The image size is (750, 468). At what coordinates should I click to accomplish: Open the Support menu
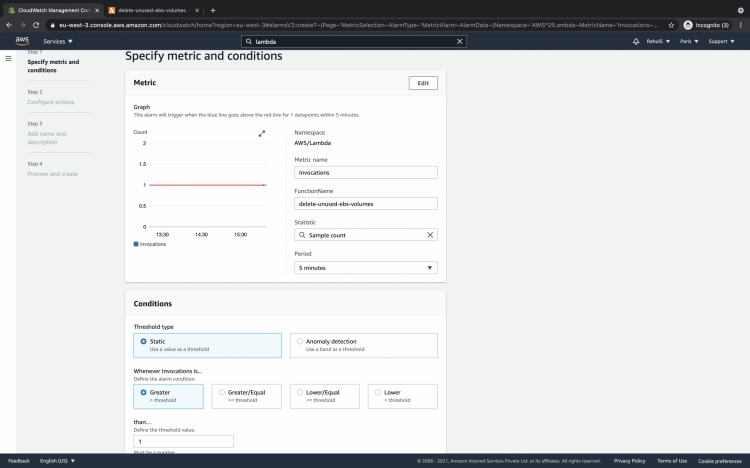720,42
